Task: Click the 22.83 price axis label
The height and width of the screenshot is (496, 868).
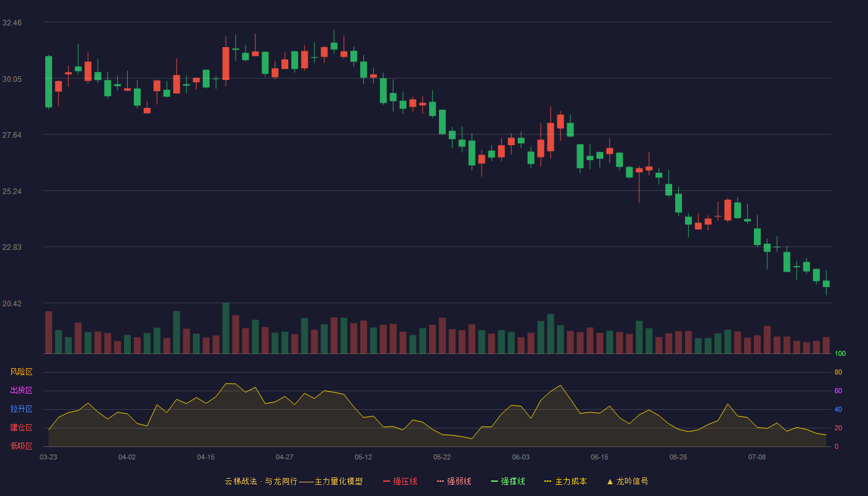Action: (x=12, y=247)
